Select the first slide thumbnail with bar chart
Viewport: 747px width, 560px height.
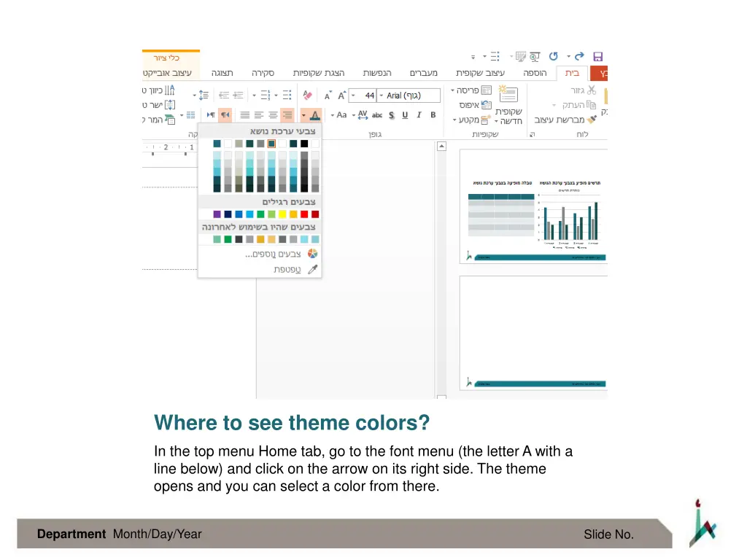pos(533,206)
